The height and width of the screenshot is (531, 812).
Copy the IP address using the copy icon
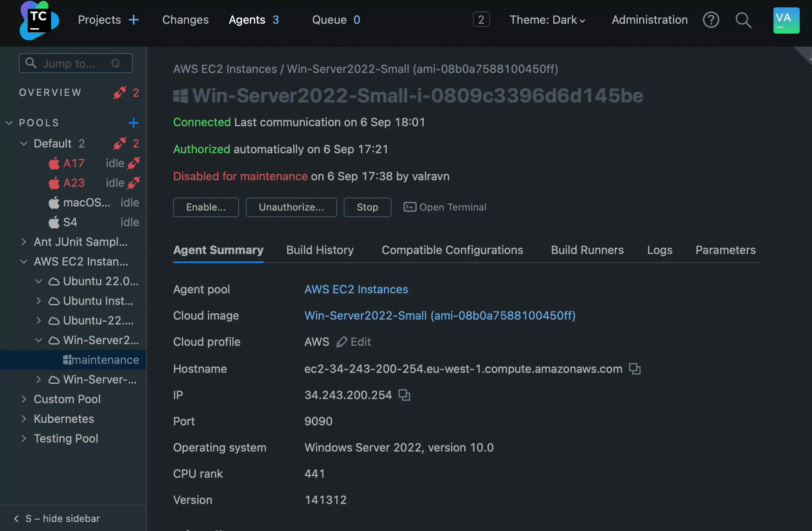point(405,395)
